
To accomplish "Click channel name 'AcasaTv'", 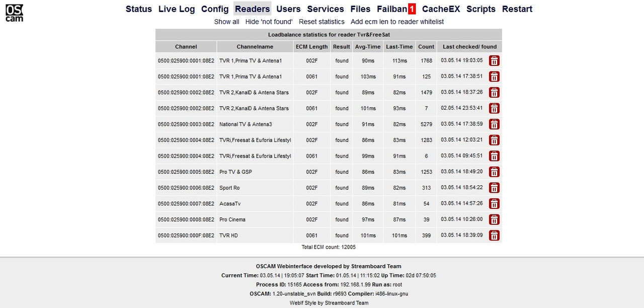I will tap(230, 204).
